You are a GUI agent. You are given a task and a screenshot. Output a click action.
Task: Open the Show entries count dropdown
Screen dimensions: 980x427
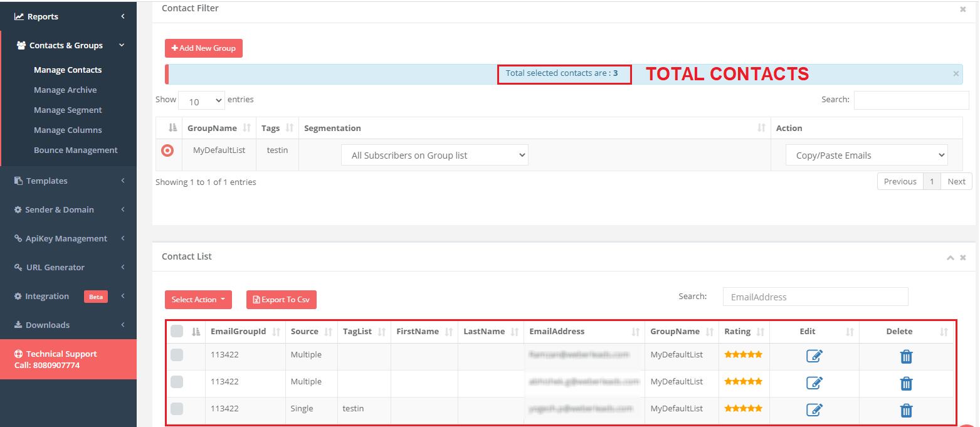click(x=201, y=101)
